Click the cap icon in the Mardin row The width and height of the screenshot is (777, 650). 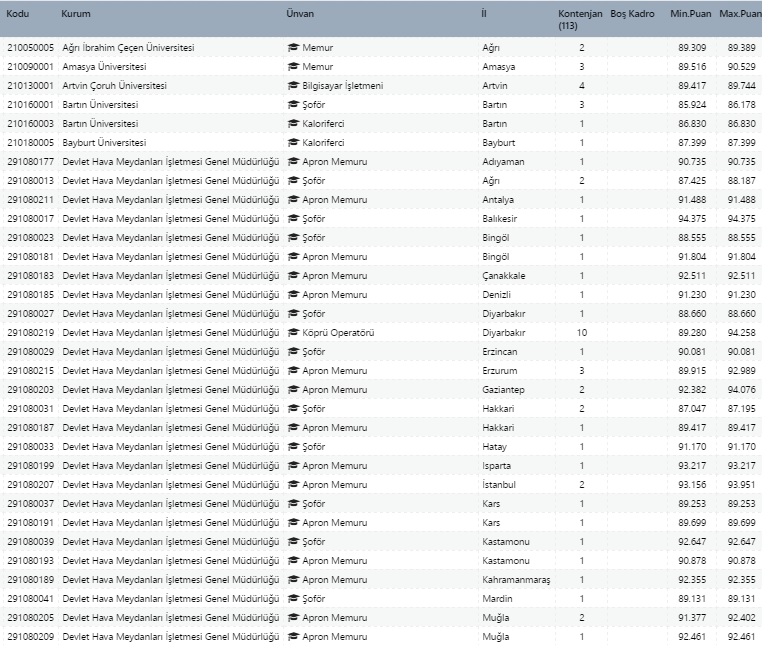pyautogui.click(x=293, y=599)
